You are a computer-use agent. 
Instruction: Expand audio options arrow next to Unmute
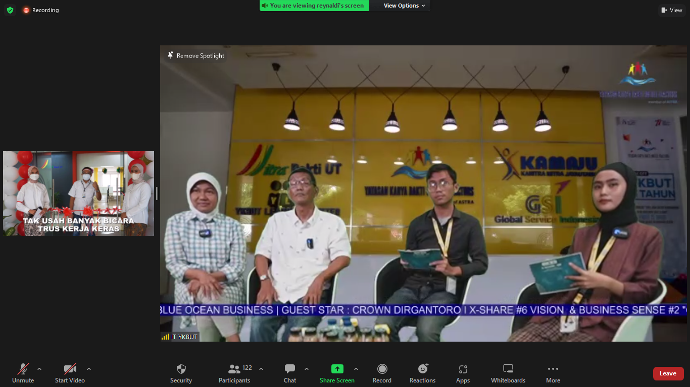pyautogui.click(x=39, y=369)
